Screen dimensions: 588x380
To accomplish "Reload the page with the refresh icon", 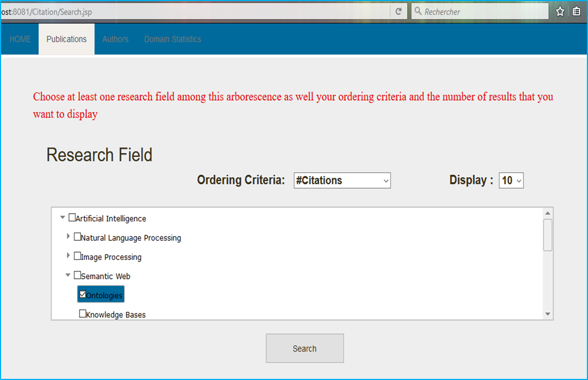I will [x=399, y=11].
